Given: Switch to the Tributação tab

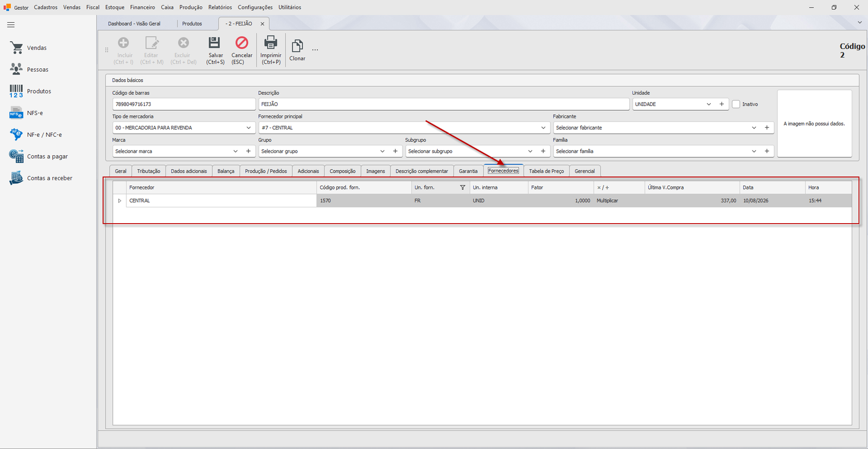Looking at the screenshot, I should [149, 171].
